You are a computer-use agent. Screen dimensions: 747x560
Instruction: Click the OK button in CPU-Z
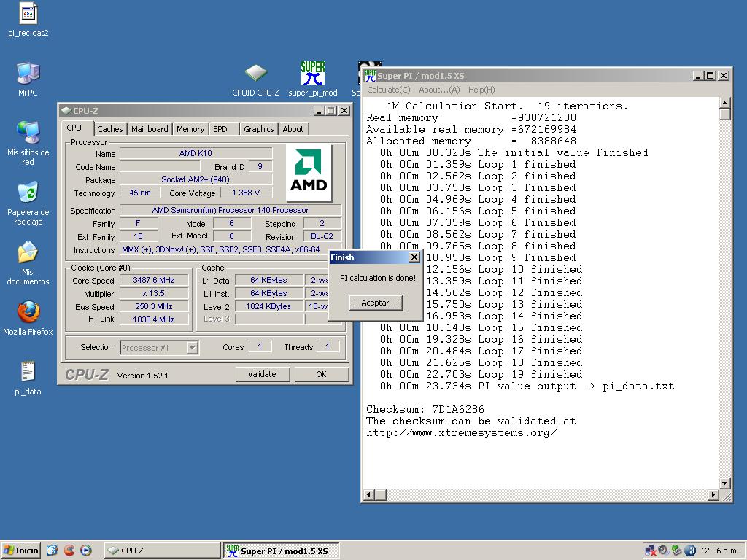point(322,374)
